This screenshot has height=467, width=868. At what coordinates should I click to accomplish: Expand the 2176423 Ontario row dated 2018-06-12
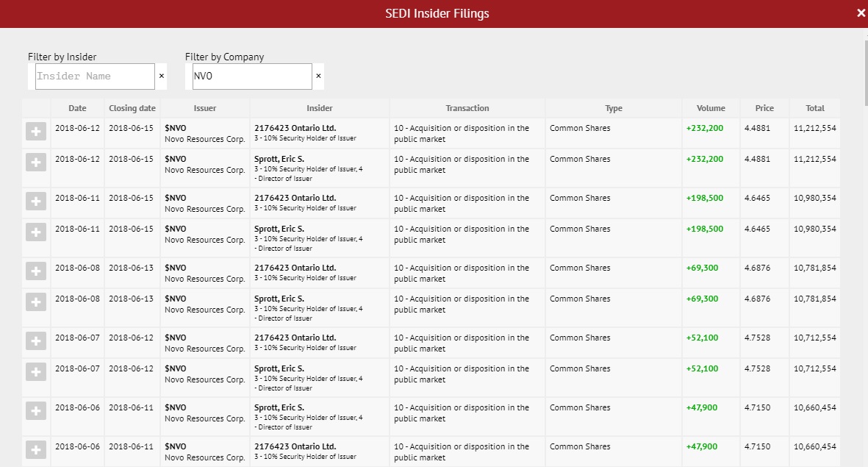pyautogui.click(x=36, y=132)
